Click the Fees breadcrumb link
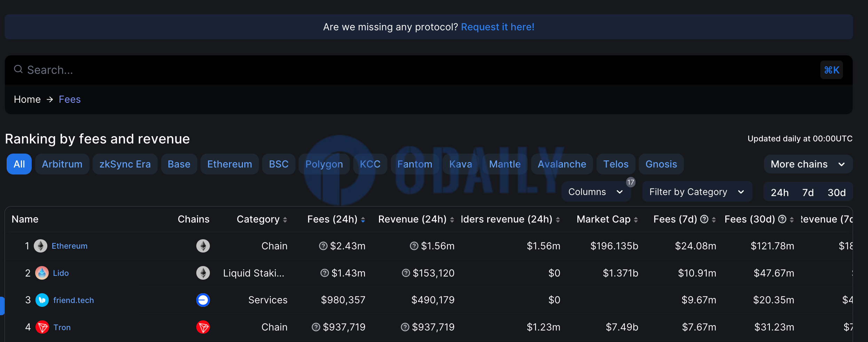 (70, 100)
